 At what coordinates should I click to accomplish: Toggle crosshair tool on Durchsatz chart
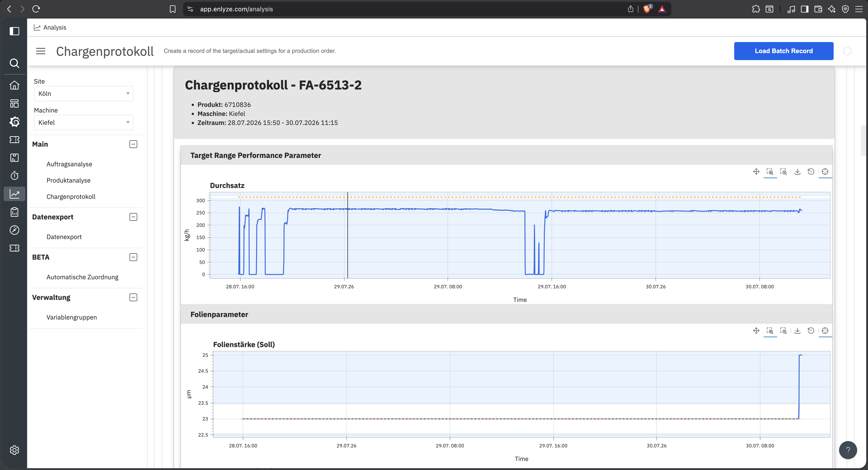(x=825, y=172)
